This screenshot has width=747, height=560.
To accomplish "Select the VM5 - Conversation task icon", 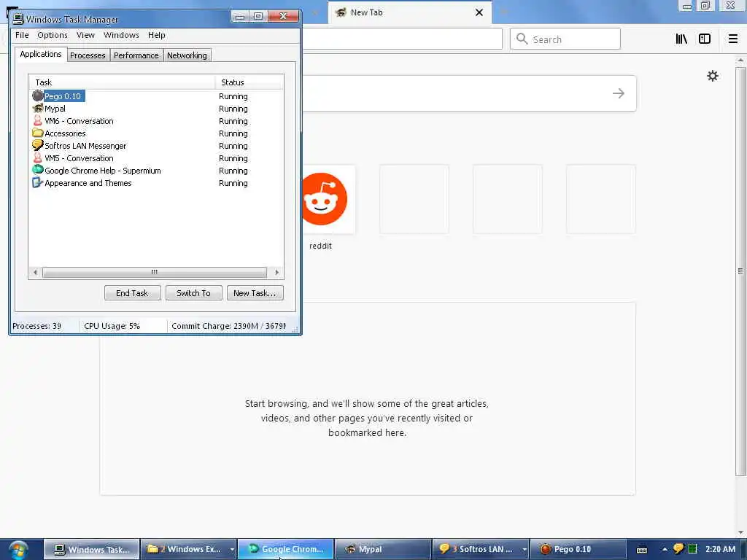I will click(38, 157).
